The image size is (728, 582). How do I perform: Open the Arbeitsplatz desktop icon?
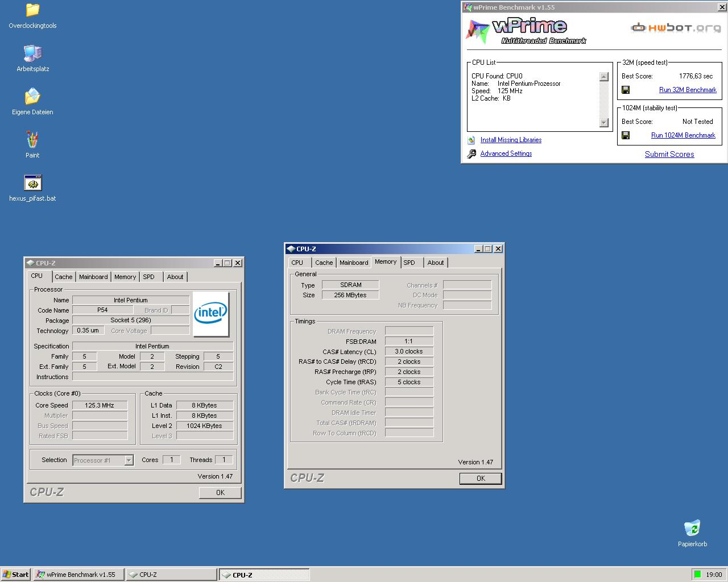[32, 53]
